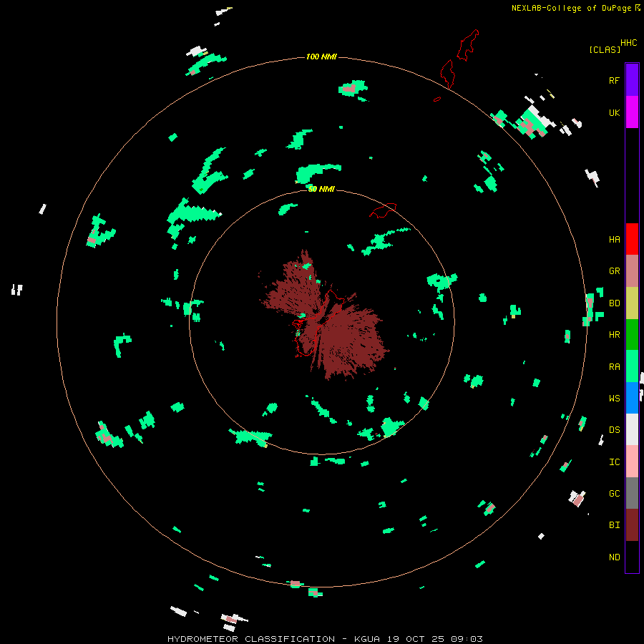Click the 100 NMI range ring label
The width and height of the screenshot is (644, 644).
[x=321, y=57]
